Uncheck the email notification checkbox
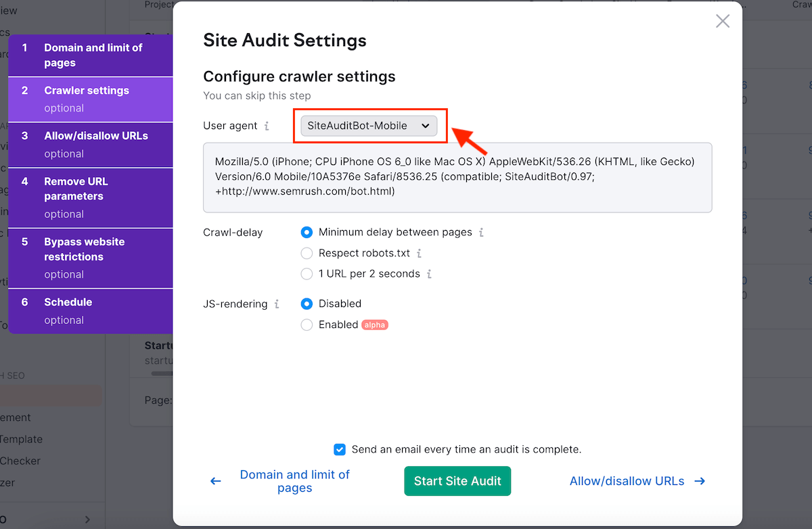The width and height of the screenshot is (812, 529). pos(340,450)
